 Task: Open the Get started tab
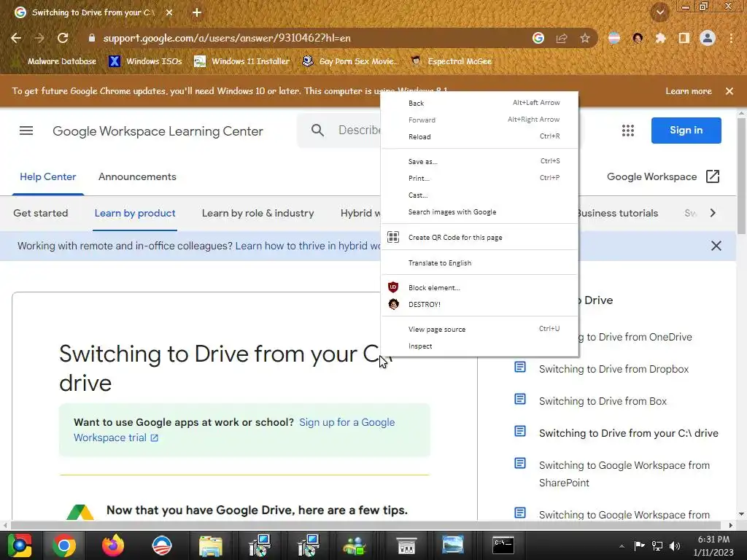click(41, 214)
